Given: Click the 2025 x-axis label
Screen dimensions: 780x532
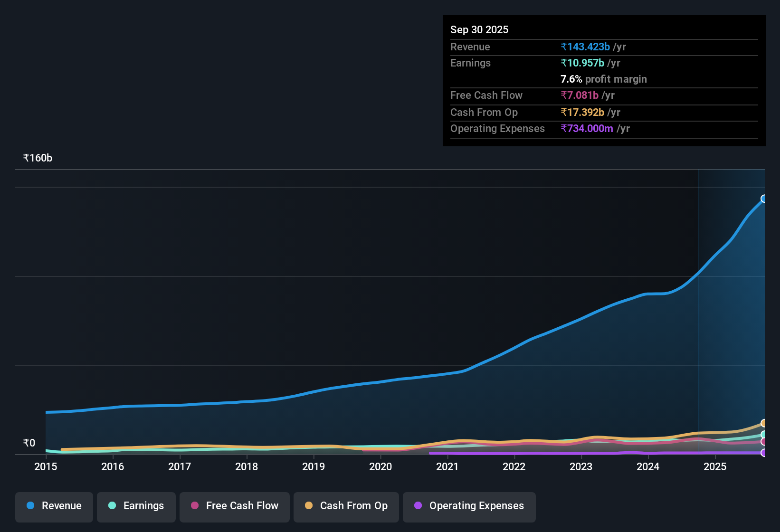Looking at the screenshot, I should 715,467.
